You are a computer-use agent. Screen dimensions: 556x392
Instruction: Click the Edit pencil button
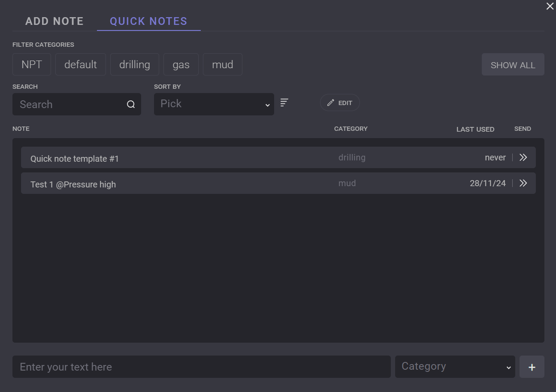[339, 103]
